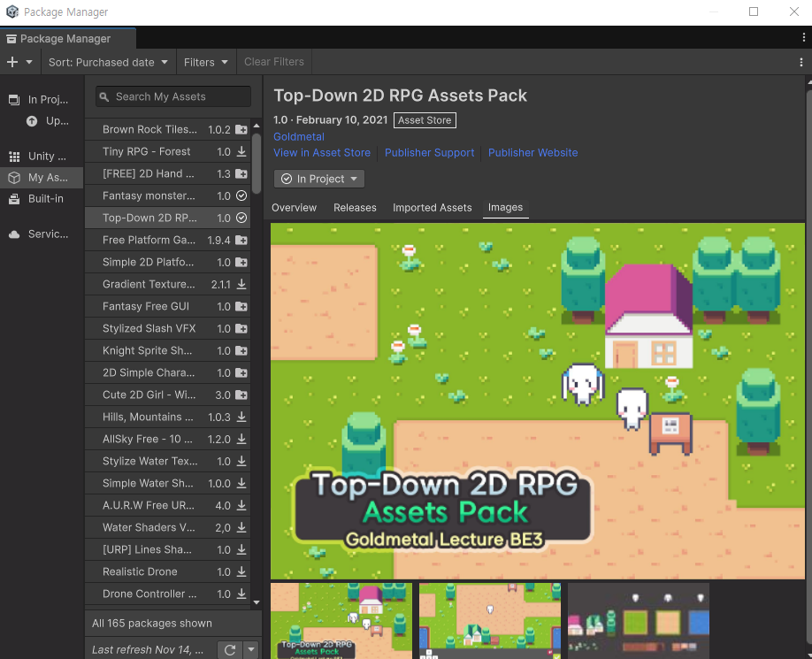Select Fantasy Free GUI package name
812x659 pixels.
[146, 306]
